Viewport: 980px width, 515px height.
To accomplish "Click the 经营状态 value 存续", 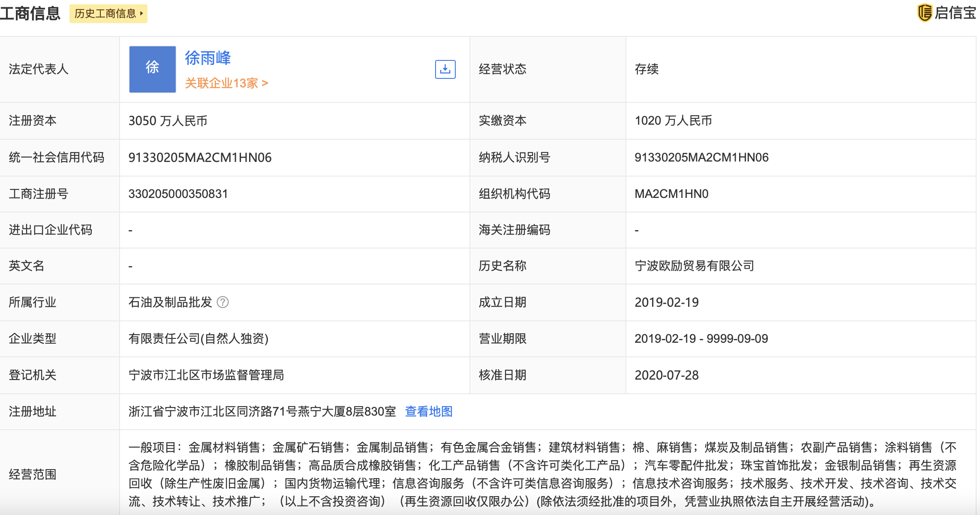I will [x=646, y=69].
